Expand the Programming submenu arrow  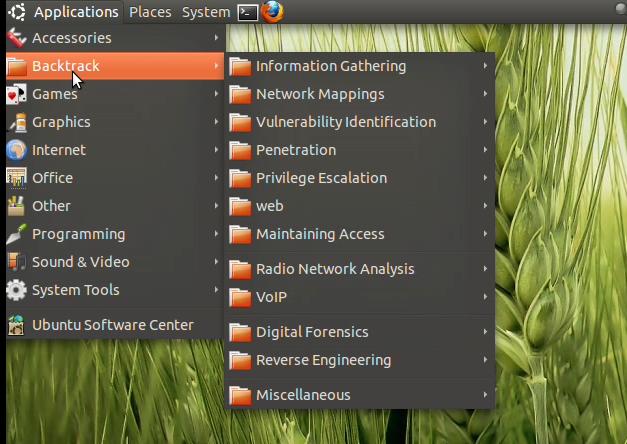[216, 234]
